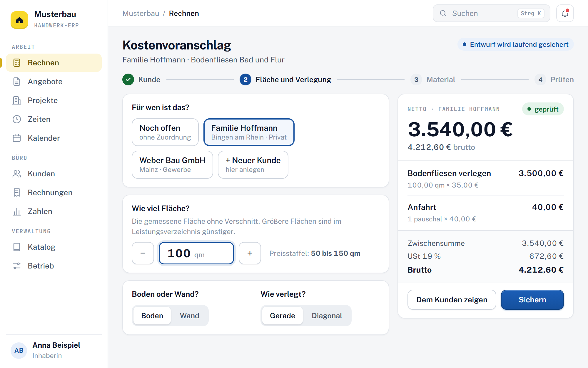Image resolution: width=588 pixels, height=368 pixels.
Task: Set laying pattern to Gerade
Action: pyautogui.click(x=282, y=316)
